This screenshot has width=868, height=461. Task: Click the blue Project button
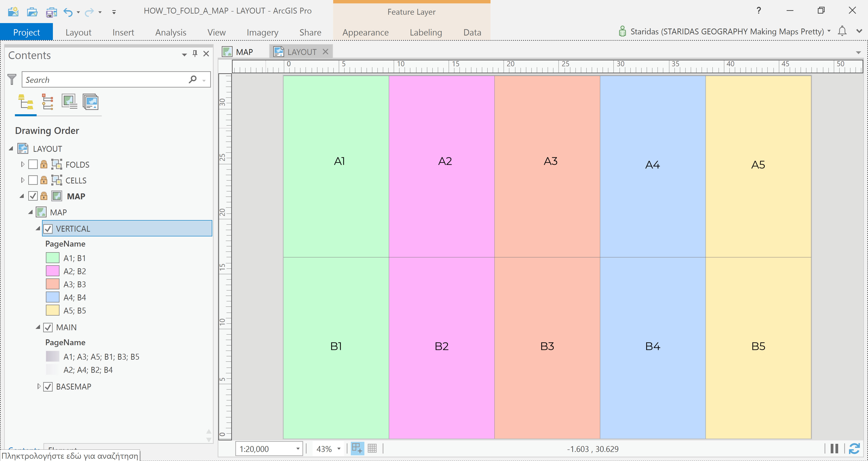(x=26, y=32)
